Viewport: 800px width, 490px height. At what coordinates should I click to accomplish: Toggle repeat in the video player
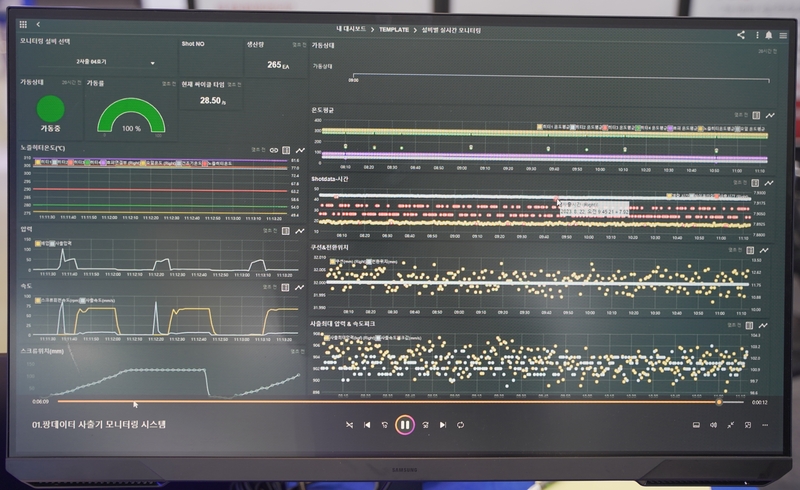(460, 425)
